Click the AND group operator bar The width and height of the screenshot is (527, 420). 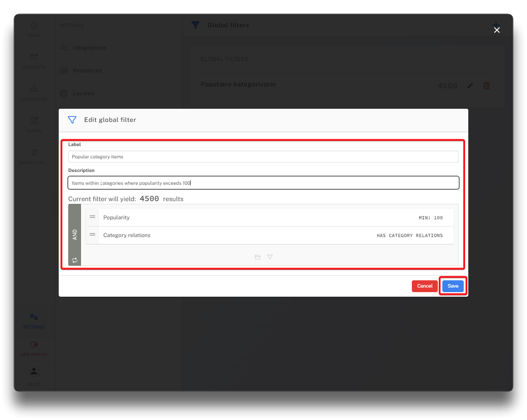75,234
